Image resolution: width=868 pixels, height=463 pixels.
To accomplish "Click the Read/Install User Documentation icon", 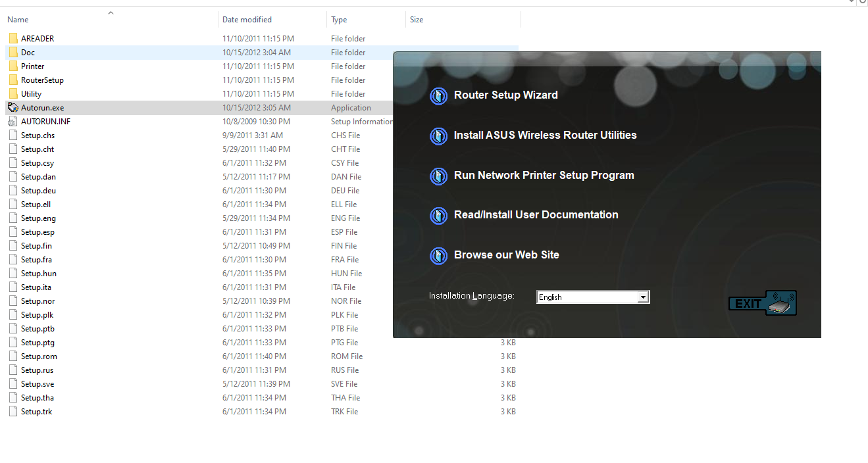I will (438, 216).
